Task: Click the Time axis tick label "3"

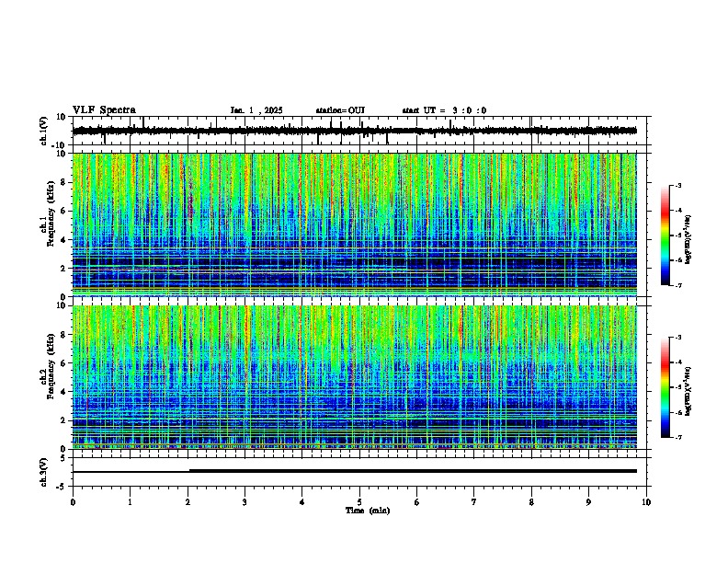Action: coord(245,502)
